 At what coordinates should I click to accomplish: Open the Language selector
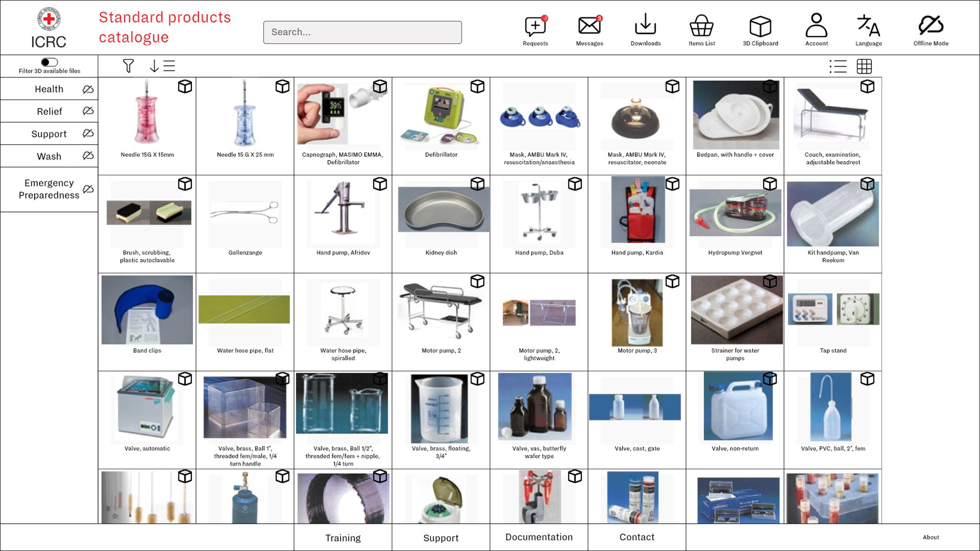(x=868, y=26)
